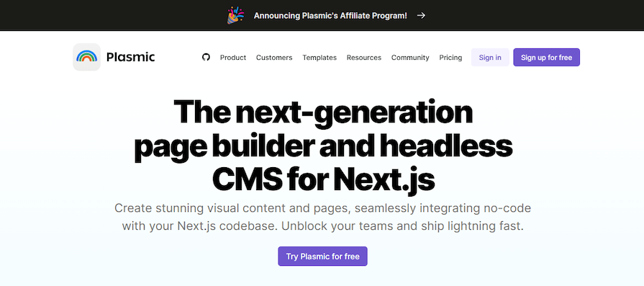Screen dimensions: 644x286
Task: Expand the Community menu
Action: [410, 58]
